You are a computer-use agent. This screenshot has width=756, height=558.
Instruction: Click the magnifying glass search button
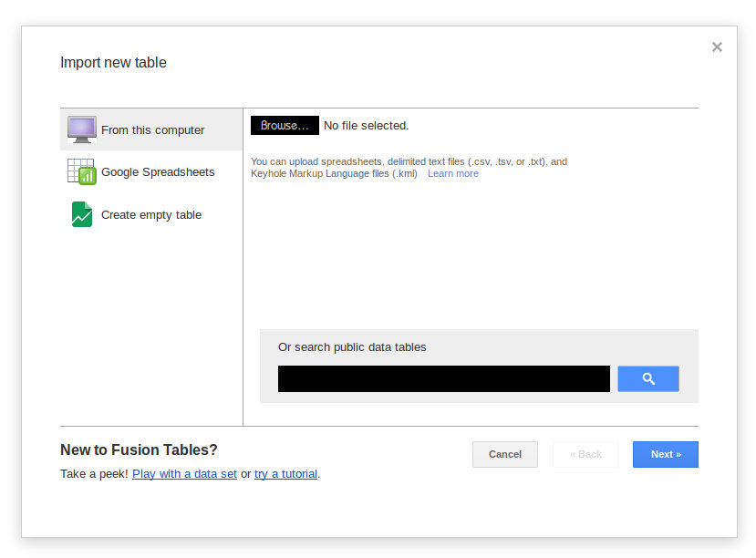coord(648,378)
